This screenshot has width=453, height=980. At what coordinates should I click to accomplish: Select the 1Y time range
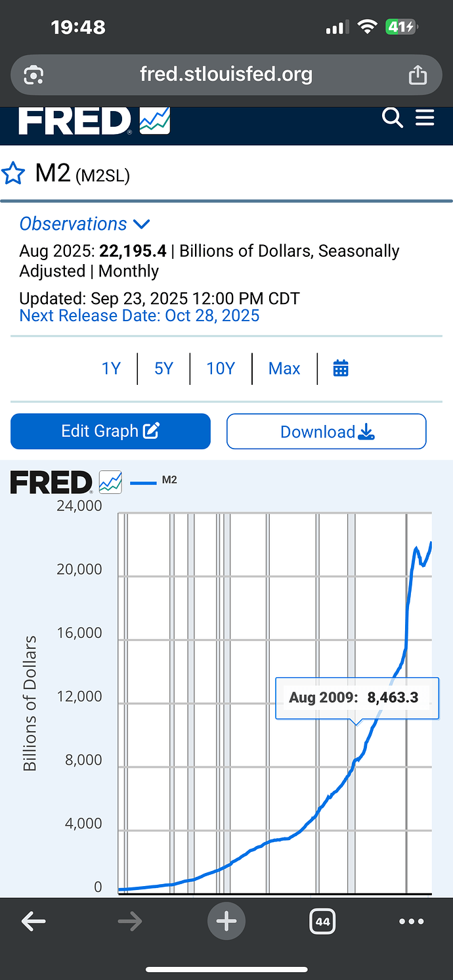click(111, 368)
